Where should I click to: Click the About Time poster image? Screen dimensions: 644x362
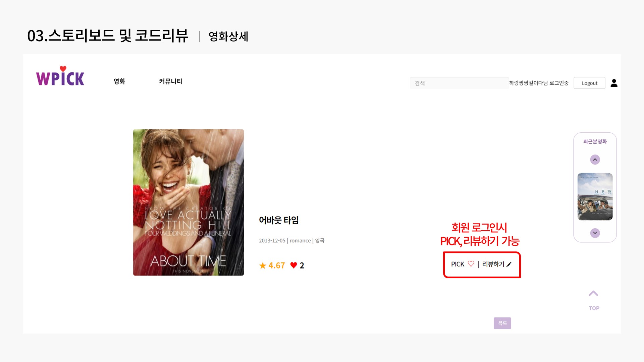point(188,202)
